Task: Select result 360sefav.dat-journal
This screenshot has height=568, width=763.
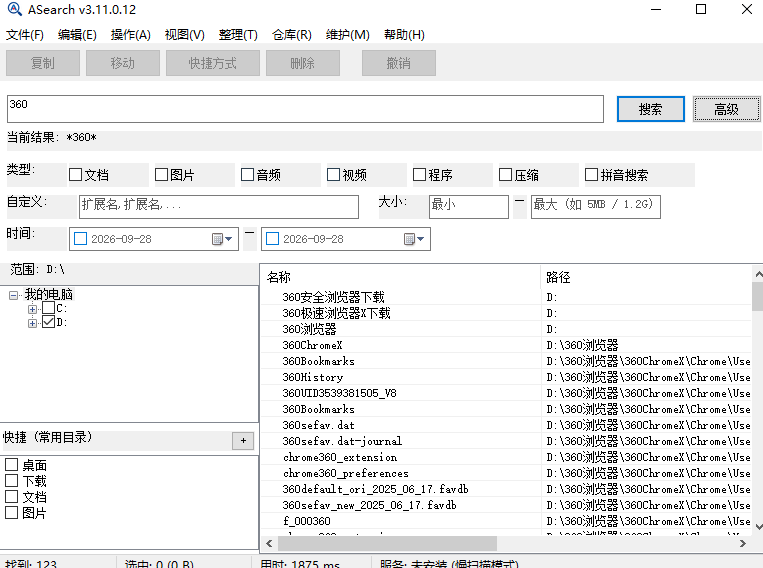Action: coord(342,441)
